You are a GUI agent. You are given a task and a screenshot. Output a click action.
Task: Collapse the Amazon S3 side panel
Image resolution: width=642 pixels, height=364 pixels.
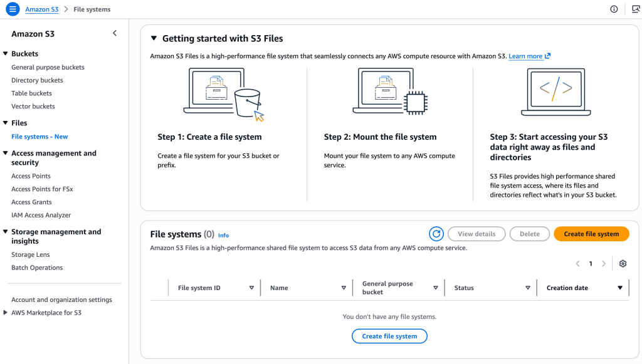(x=114, y=33)
